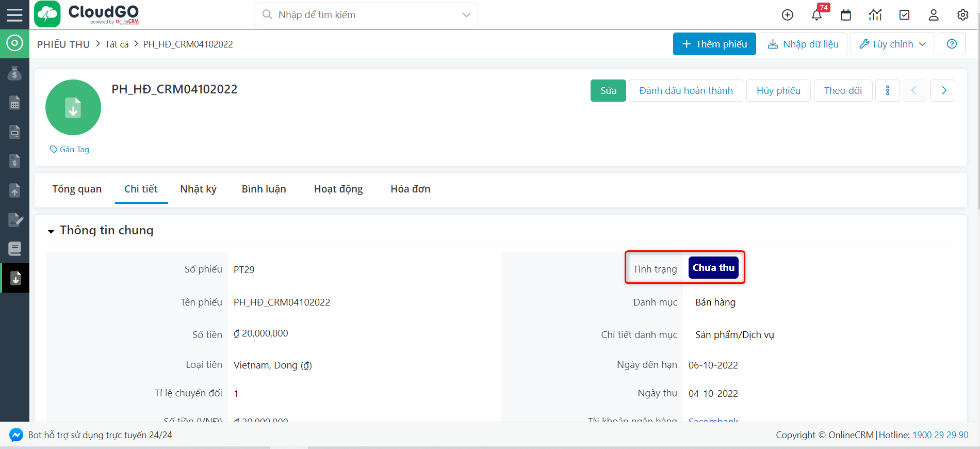Image resolution: width=980 pixels, height=449 pixels.
Task: Click the three-dot more actions button
Action: point(888,91)
